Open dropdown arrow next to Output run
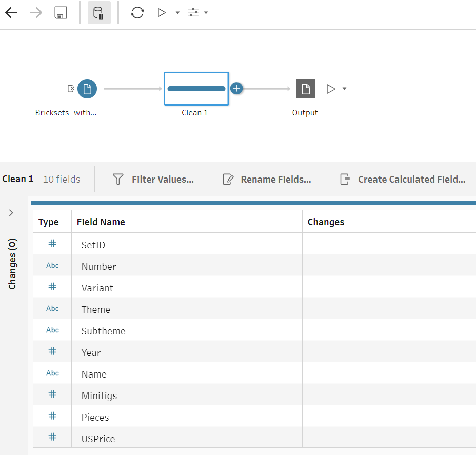 tap(344, 89)
